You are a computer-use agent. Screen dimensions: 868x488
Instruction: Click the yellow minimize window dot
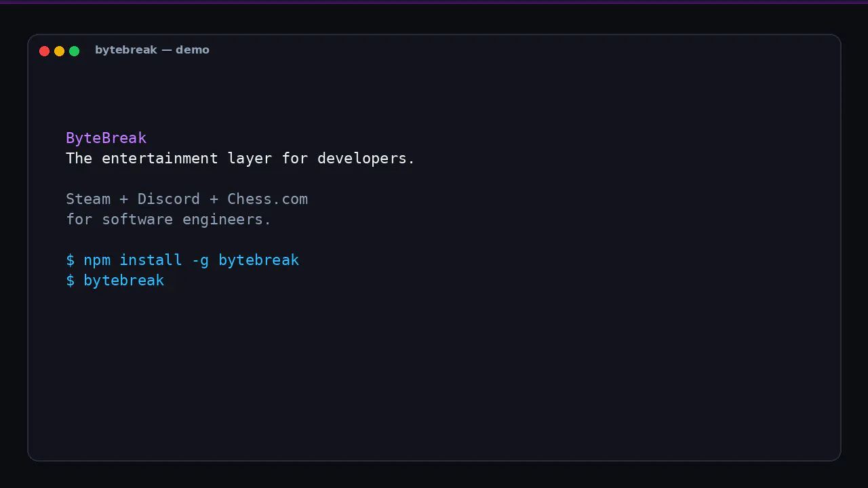[60, 51]
